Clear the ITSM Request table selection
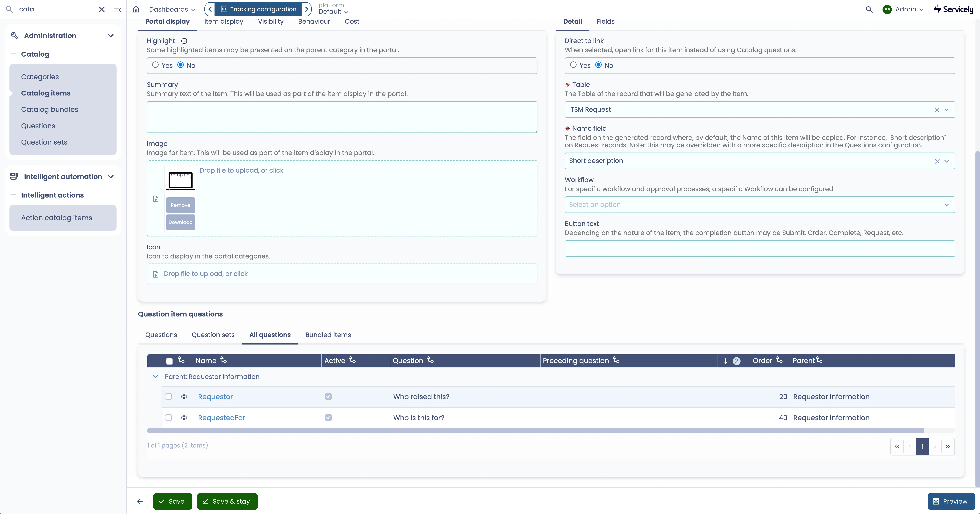 point(937,110)
